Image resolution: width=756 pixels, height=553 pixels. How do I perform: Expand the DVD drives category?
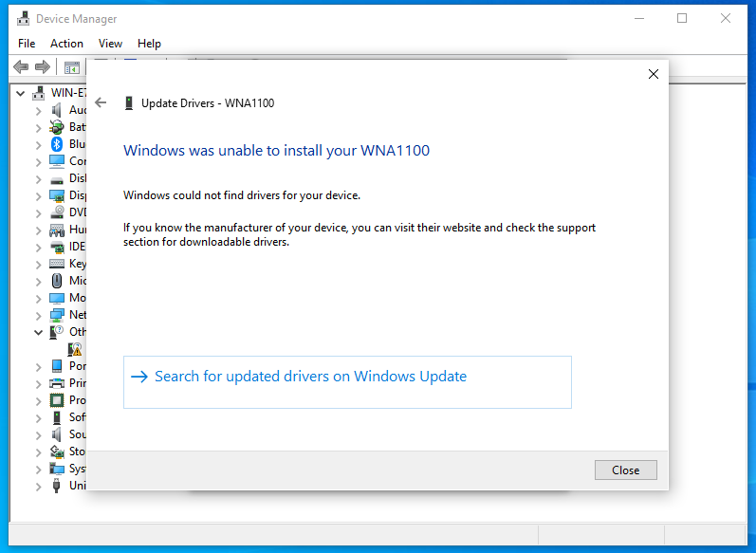(39, 213)
